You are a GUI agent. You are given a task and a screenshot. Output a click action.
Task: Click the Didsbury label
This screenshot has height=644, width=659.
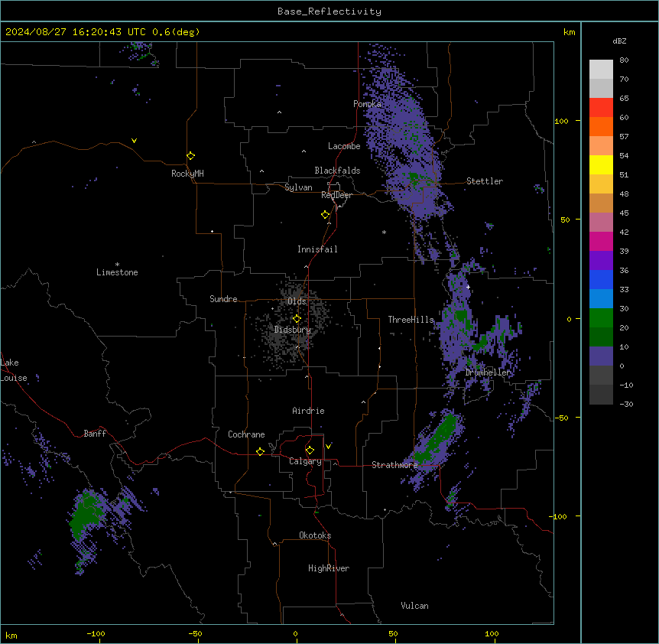(293, 330)
